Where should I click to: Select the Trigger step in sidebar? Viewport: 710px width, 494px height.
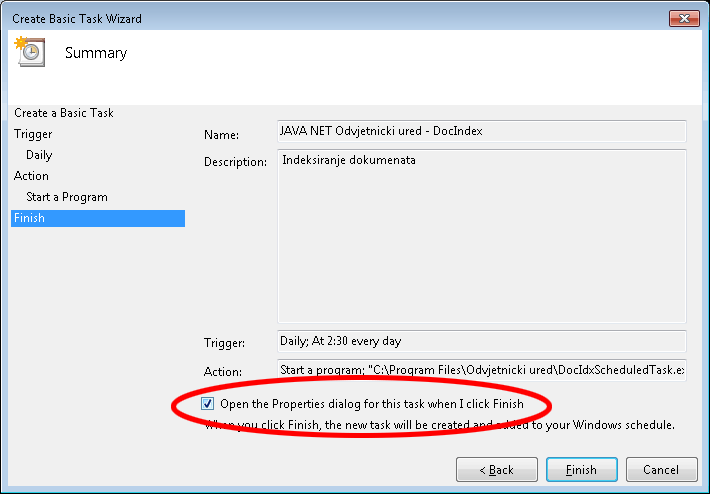(33, 134)
